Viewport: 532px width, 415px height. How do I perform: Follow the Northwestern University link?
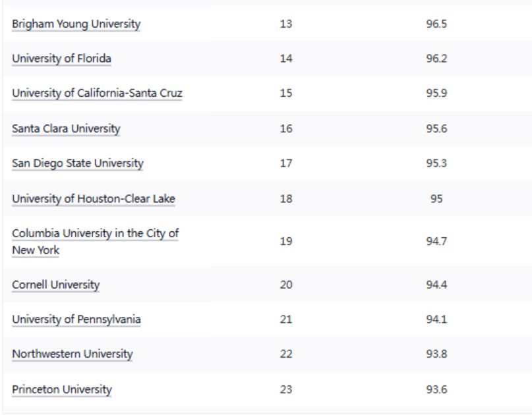73,354
